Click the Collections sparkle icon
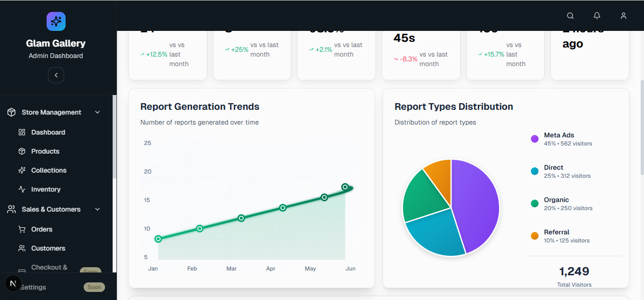644x300 pixels. (x=22, y=170)
